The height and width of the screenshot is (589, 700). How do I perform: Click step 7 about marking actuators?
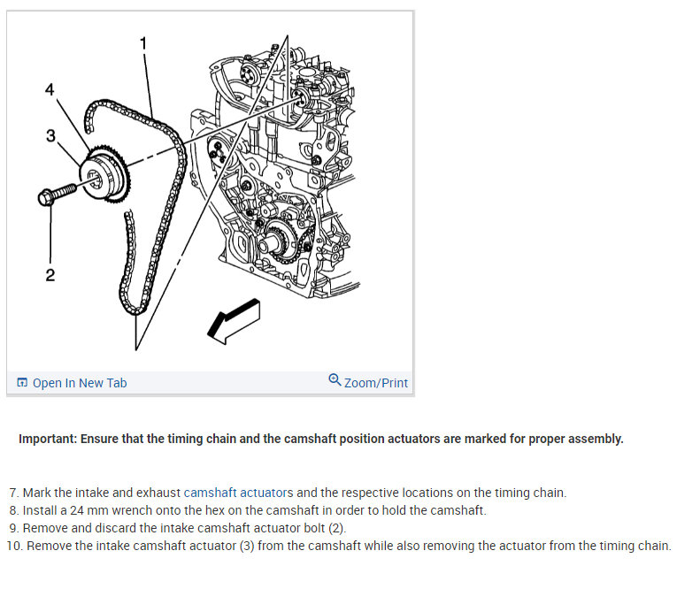[x=288, y=493]
